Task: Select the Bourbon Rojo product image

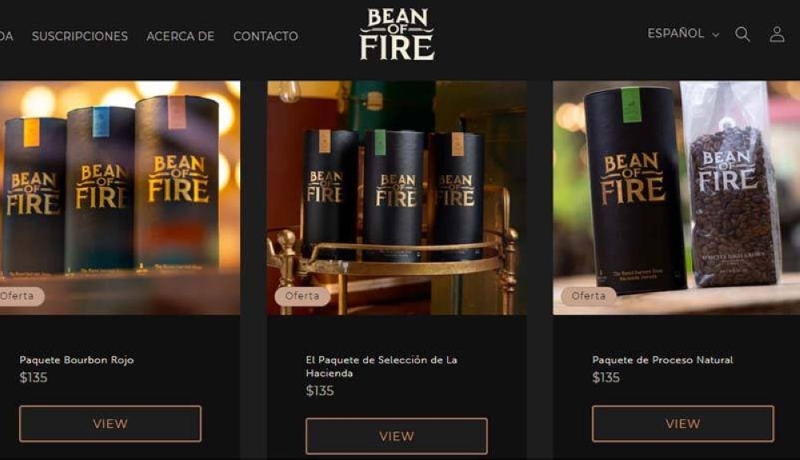Action: [x=120, y=197]
